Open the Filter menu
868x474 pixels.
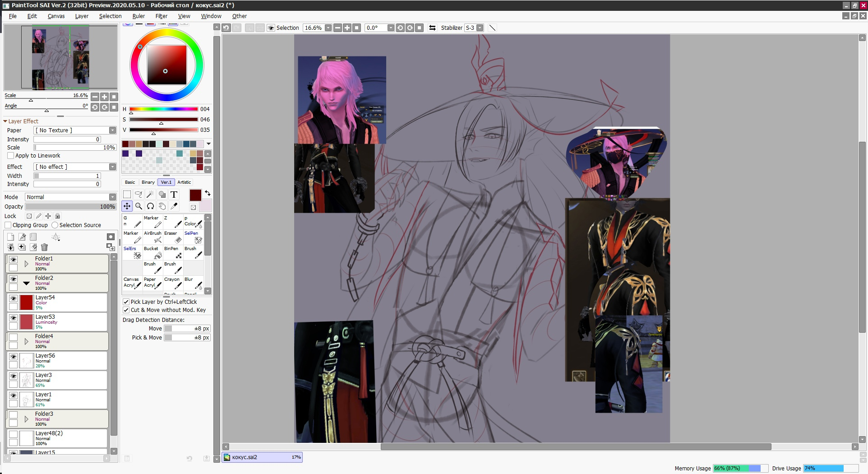coord(161,16)
